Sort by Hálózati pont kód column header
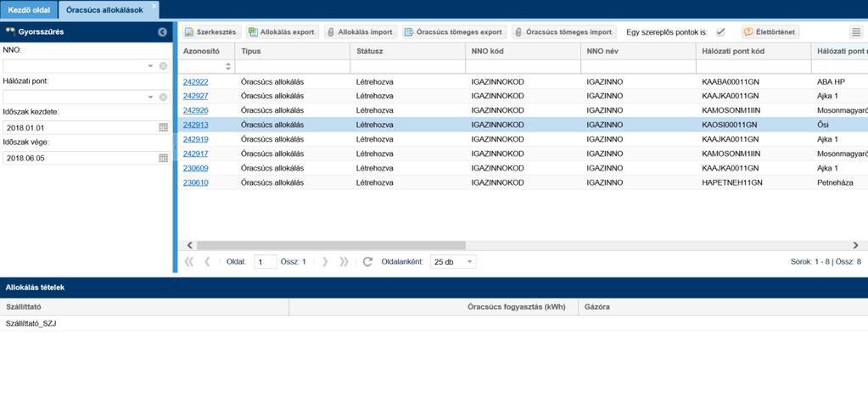 (x=753, y=51)
